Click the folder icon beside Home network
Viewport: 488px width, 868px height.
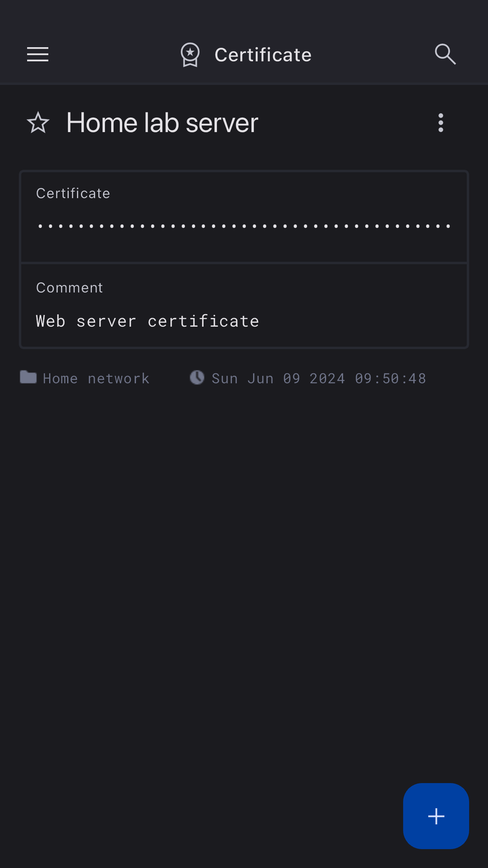(28, 377)
